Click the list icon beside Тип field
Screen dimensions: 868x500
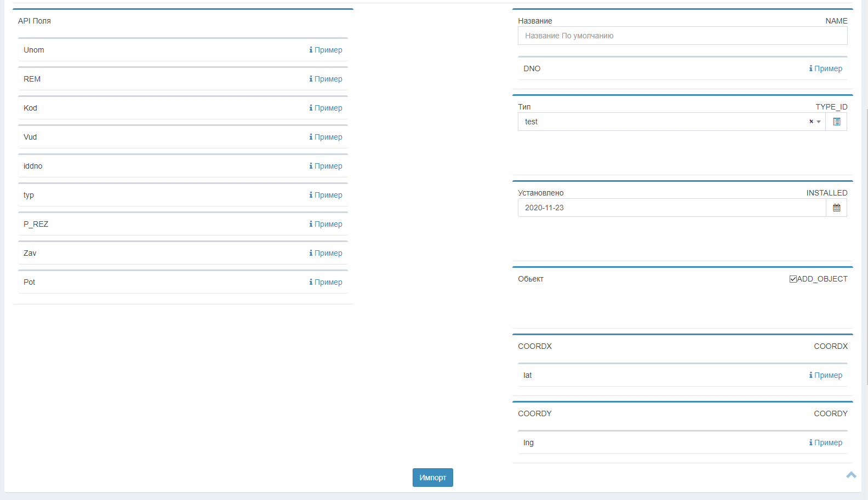[836, 122]
